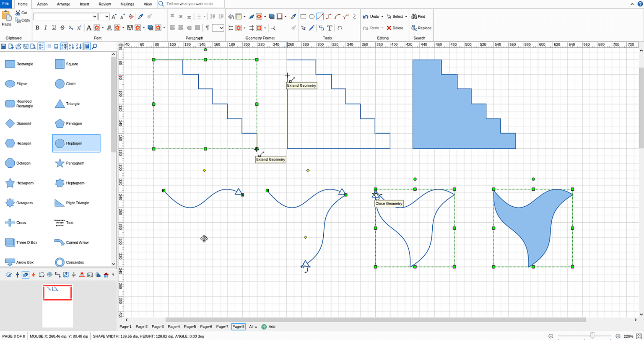
Task: Activate the eyedropper in Geometry Format group
Action: pyautogui.click(x=293, y=16)
